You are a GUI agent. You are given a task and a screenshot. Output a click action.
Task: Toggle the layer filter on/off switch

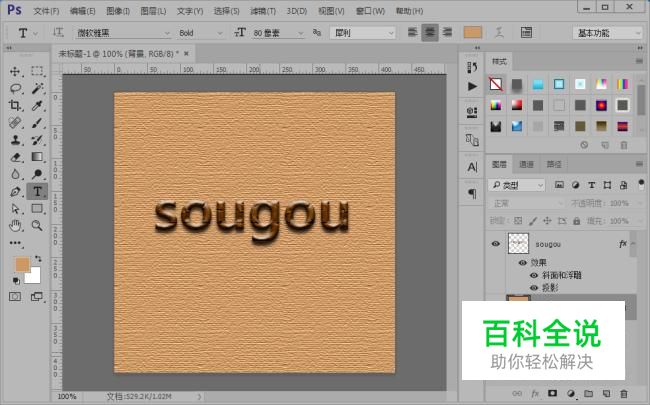pyautogui.click(x=641, y=184)
